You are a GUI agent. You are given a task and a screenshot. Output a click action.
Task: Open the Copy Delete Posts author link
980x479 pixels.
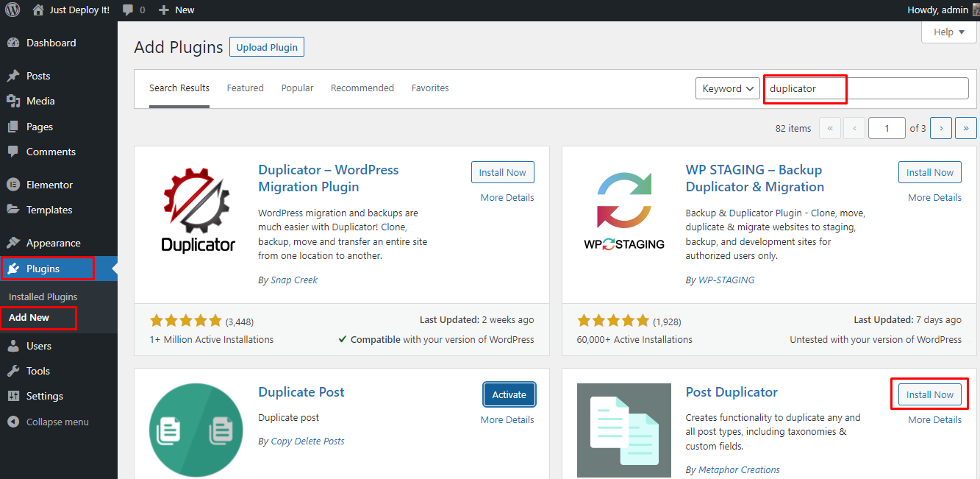[x=307, y=441]
